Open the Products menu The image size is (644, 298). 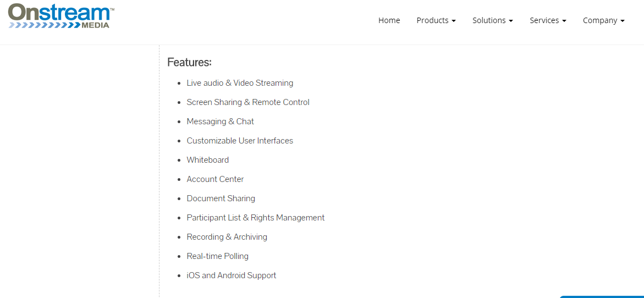(432, 20)
